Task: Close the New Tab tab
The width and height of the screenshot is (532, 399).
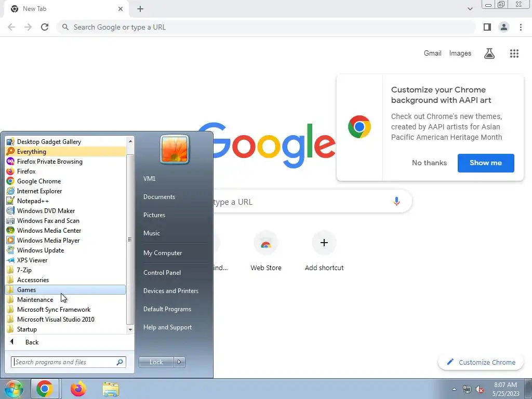Action: (121, 9)
